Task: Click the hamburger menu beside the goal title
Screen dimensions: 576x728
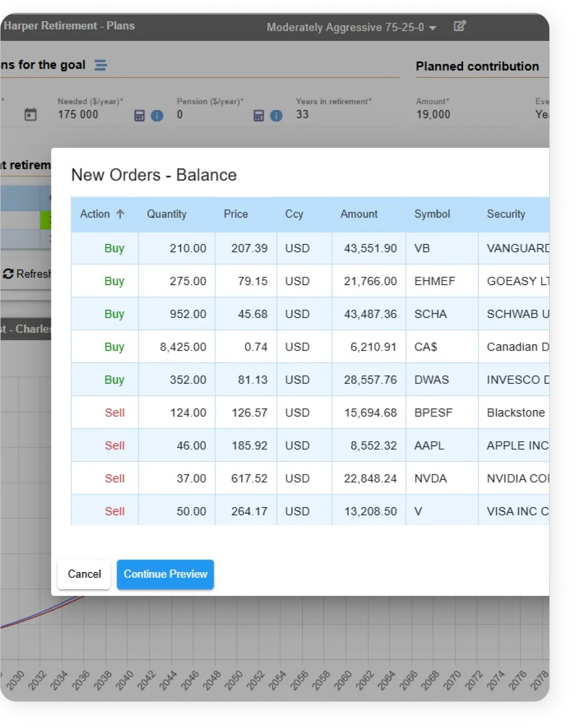Action: point(100,65)
